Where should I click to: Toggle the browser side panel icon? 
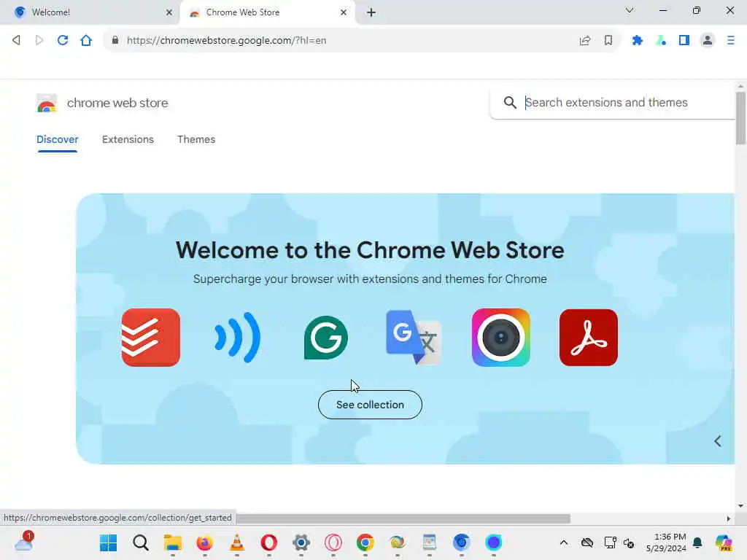[x=684, y=41]
